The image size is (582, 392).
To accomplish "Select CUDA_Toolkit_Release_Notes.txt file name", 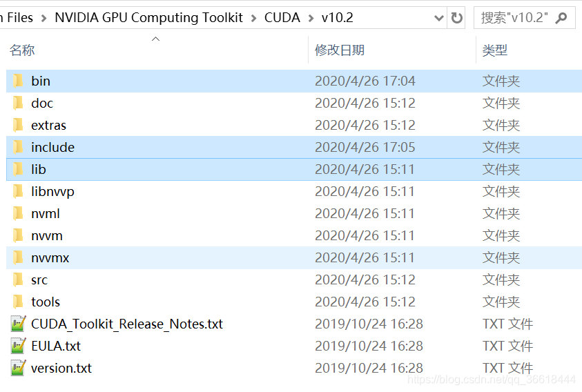I will point(127,324).
